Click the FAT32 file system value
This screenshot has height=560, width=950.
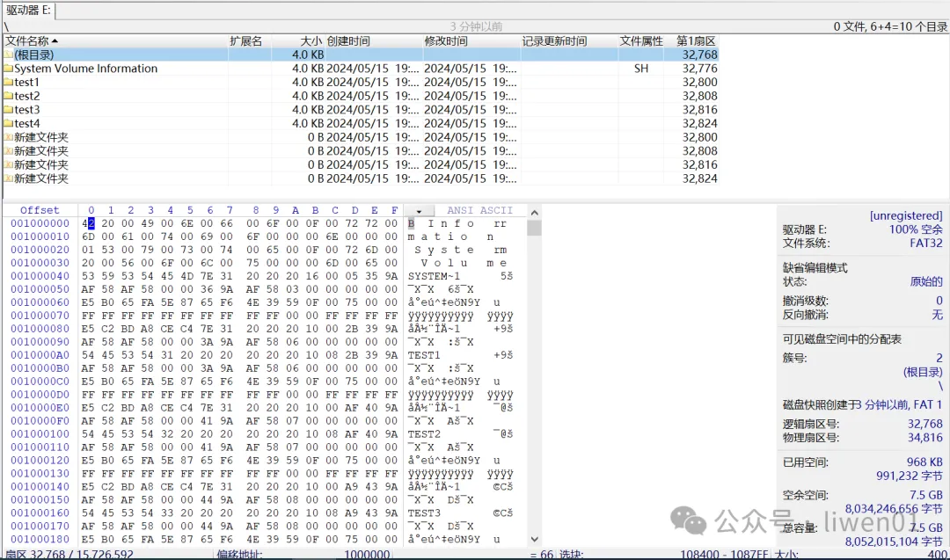925,244
